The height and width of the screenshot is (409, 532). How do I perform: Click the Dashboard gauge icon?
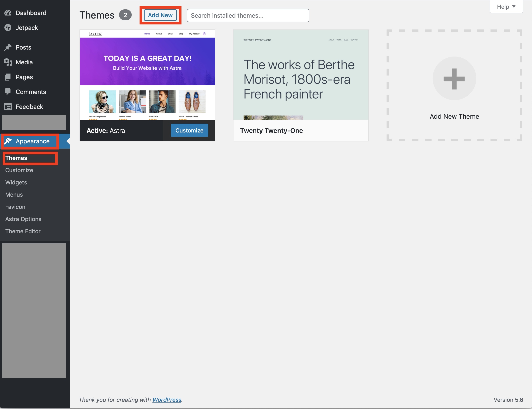[x=8, y=13]
